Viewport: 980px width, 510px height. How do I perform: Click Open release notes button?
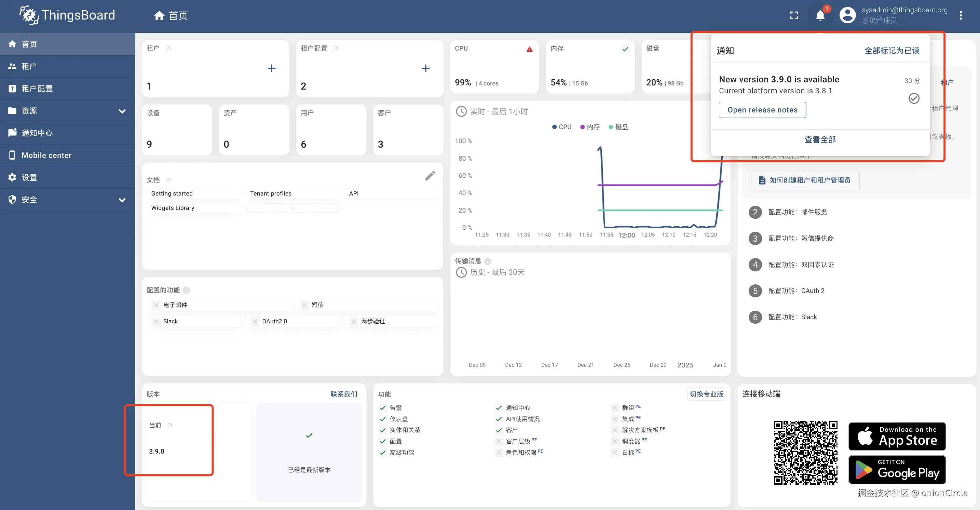tap(762, 110)
